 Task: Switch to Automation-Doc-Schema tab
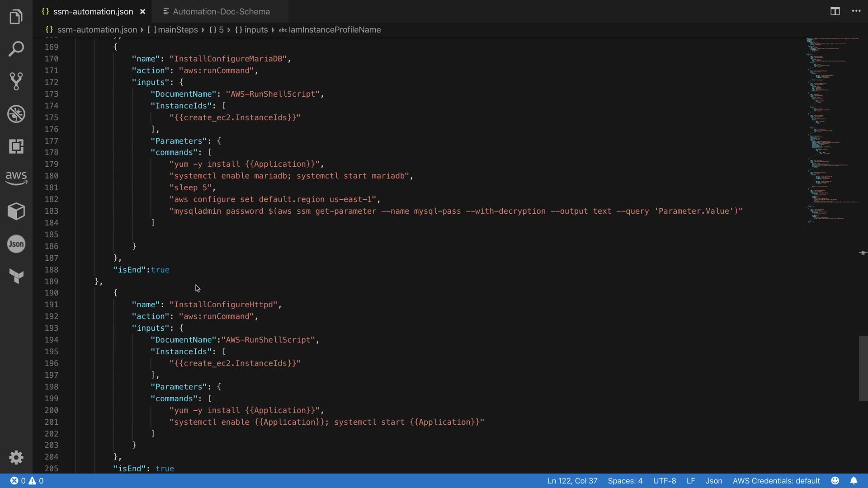click(x=221, y=12)
